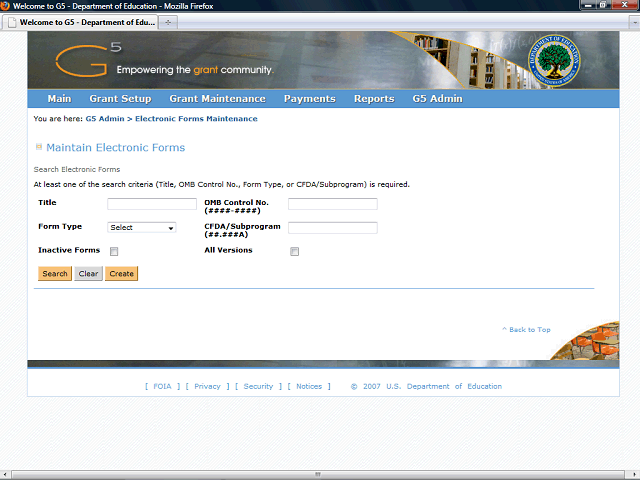Open the Privacy footer link
Screen dimensions: 640x480
pos(207,386)
